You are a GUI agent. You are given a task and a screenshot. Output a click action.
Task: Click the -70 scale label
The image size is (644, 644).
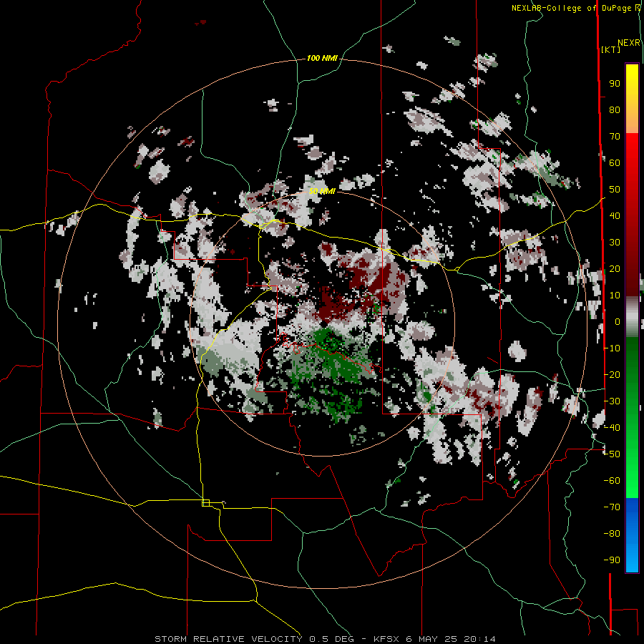pyautogui.click(x=612, y=507)
